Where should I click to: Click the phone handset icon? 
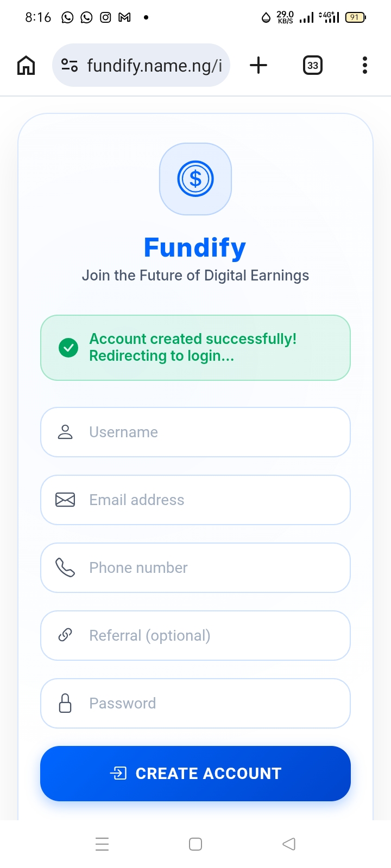[x=65, y=567]
